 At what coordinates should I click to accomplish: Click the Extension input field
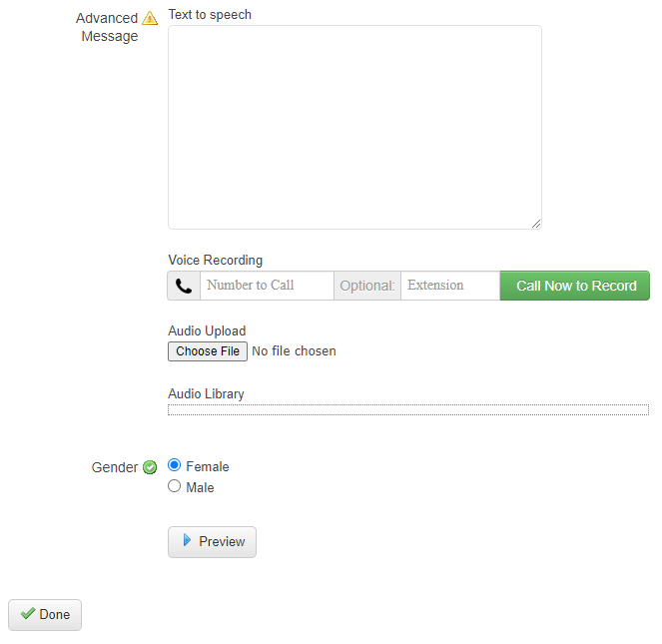[x=449, y=286]
